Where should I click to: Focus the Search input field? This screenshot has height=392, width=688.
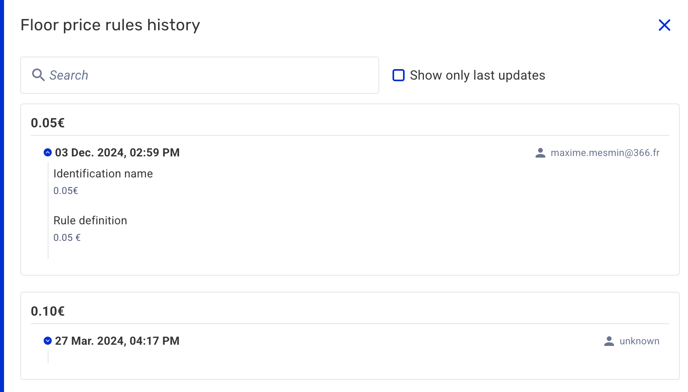pyautogui.click(x=200, y=75)
